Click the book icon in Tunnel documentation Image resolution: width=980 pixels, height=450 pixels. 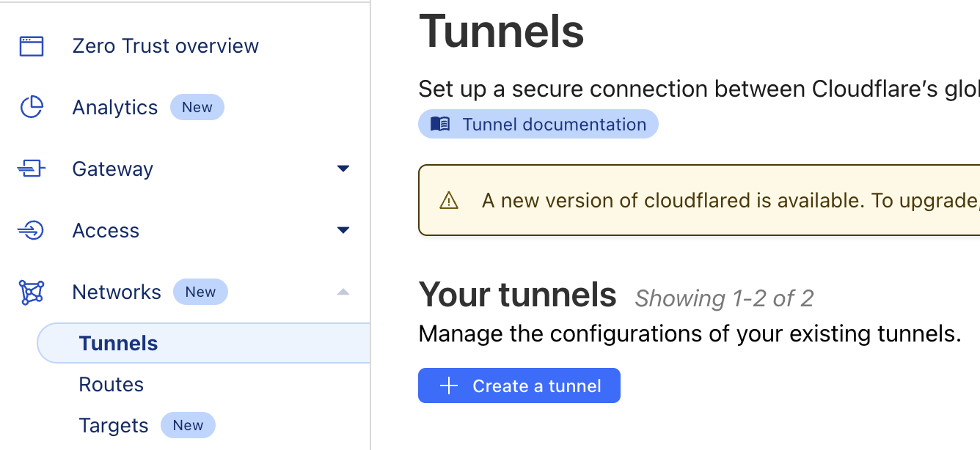point(440,124)
